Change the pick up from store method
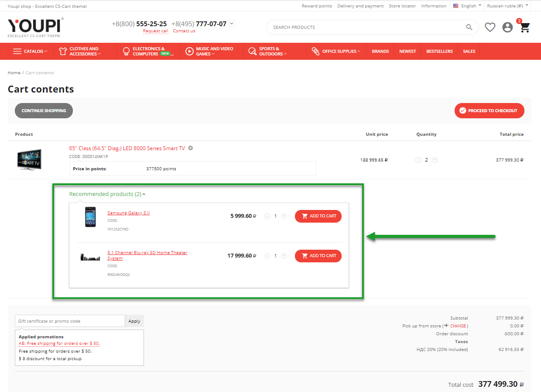This screenshot has width=541, height=392. [459, 326]
